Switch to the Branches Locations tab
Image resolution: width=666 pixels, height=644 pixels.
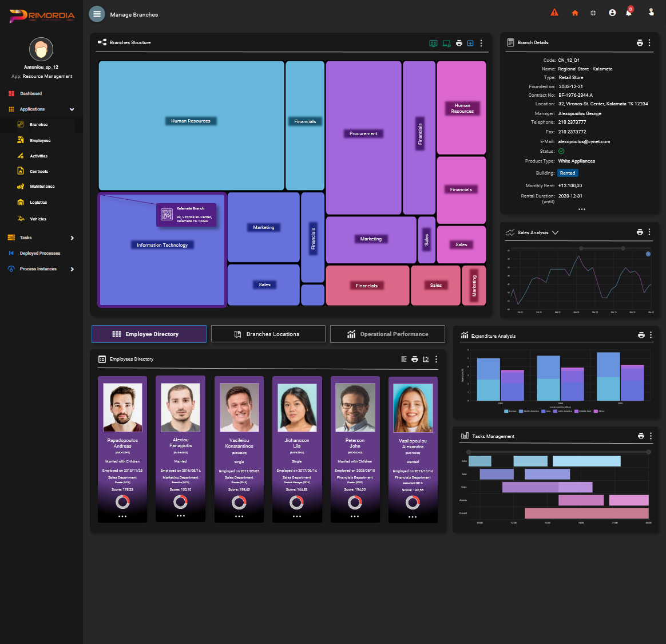(268, 334)
